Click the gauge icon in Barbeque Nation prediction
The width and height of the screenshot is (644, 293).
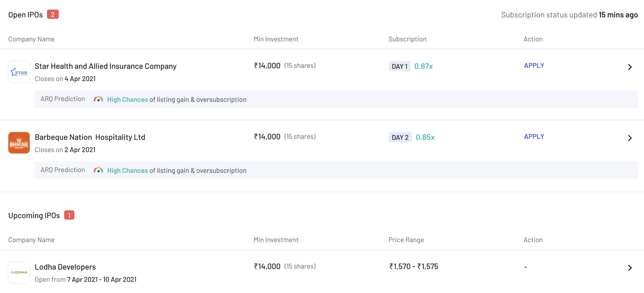tap(98, 170)
